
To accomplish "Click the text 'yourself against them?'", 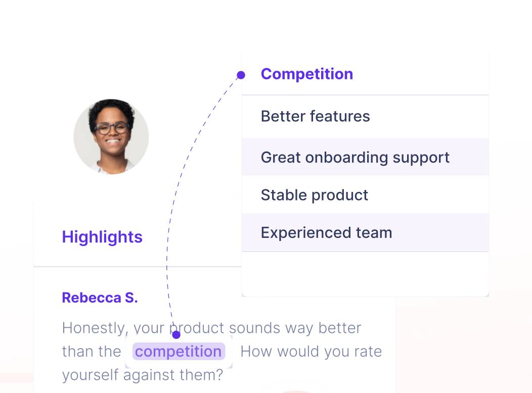I will point(143,375).
